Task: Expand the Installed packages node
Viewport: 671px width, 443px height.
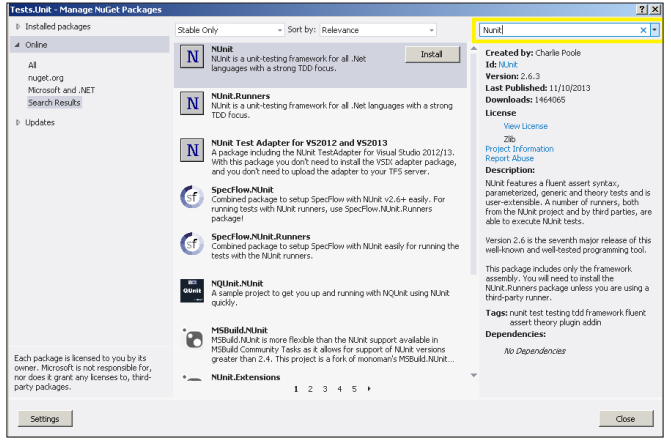Action: click(18, 27)
